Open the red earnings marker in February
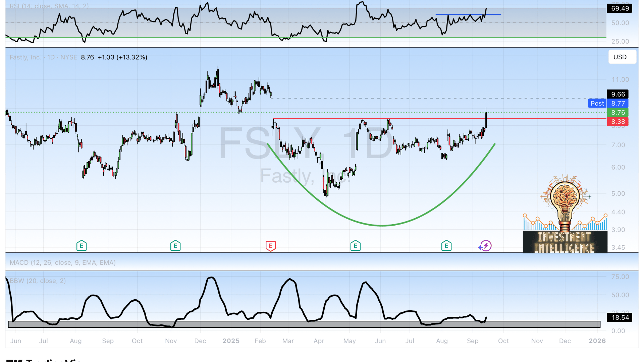The image size is (644, 362). pyautogui.click(x=271, y=246)
